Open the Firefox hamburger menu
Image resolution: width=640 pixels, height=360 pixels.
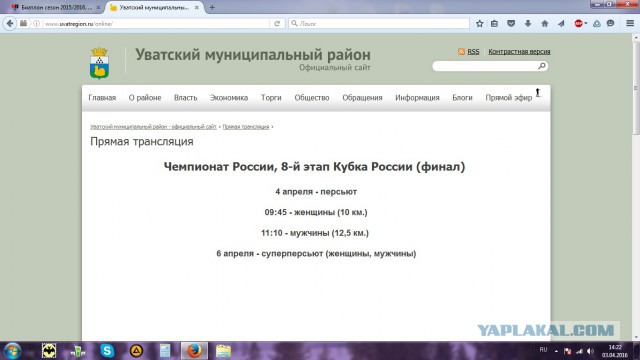pyautogui.click(x=630, y=24)
